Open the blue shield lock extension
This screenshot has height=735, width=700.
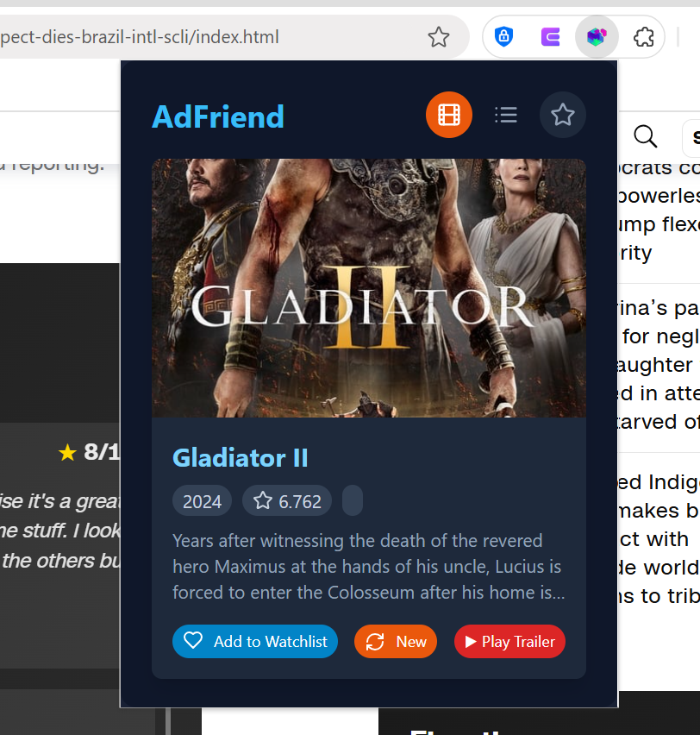point(503,36)
